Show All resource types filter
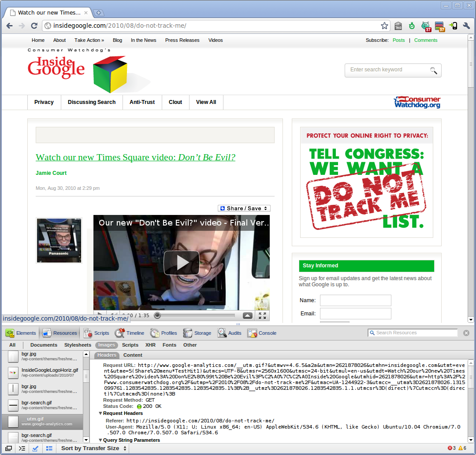This screenshot has width=476, height=455. [12, 345]
